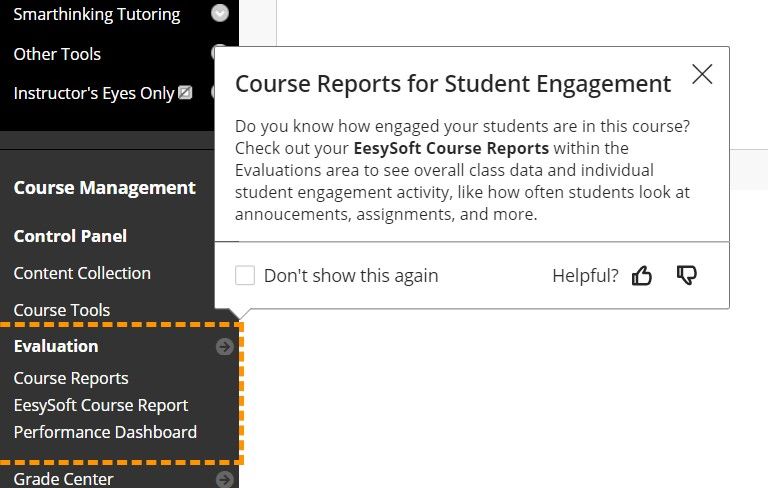Click the Control Panel heading
The image size is (768, 488).
pyautogui.click(x=70, y=236)
